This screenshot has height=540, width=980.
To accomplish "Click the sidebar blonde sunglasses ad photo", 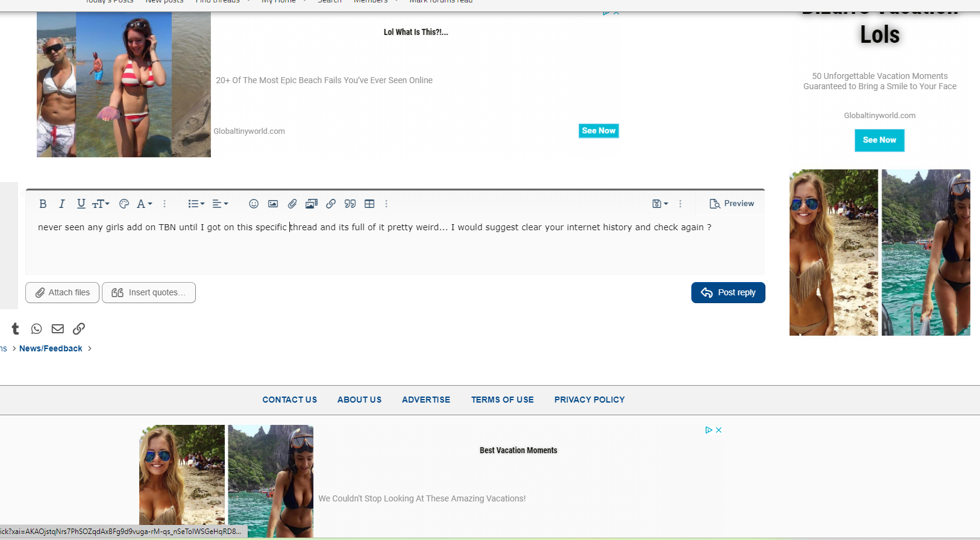I will pyautogui.click(x=834, y=253).
